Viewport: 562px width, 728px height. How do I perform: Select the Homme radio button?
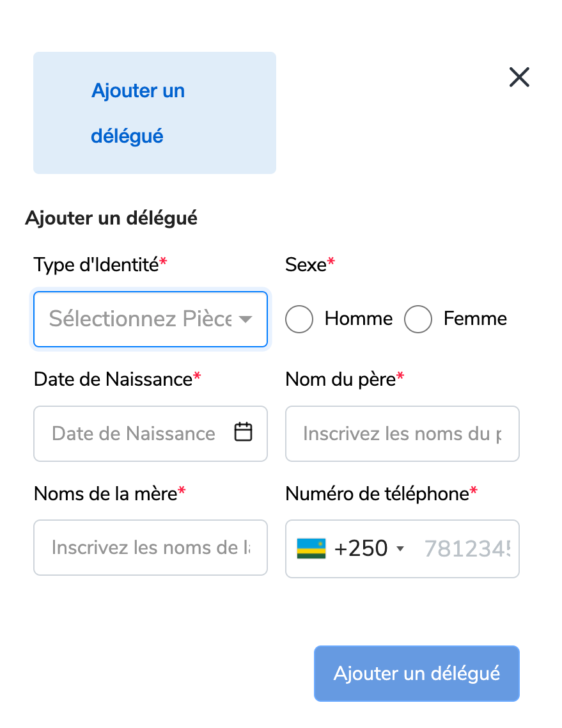click(299, 319)
